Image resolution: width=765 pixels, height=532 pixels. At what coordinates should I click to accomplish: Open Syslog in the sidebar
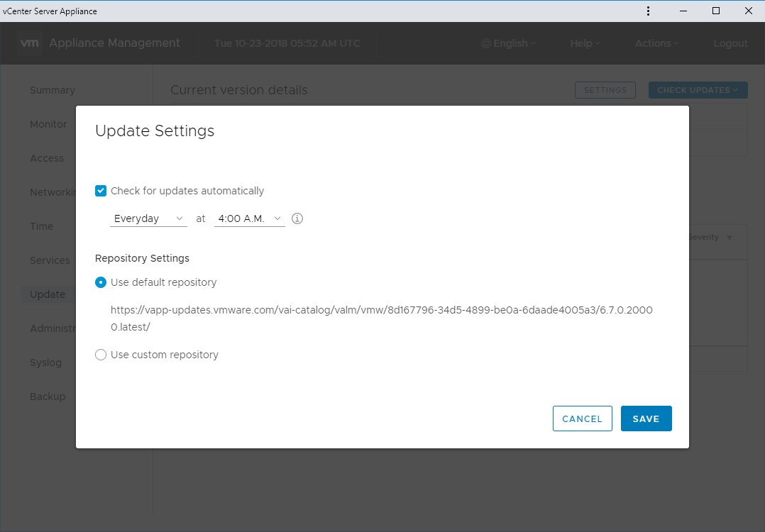(46, 362)
